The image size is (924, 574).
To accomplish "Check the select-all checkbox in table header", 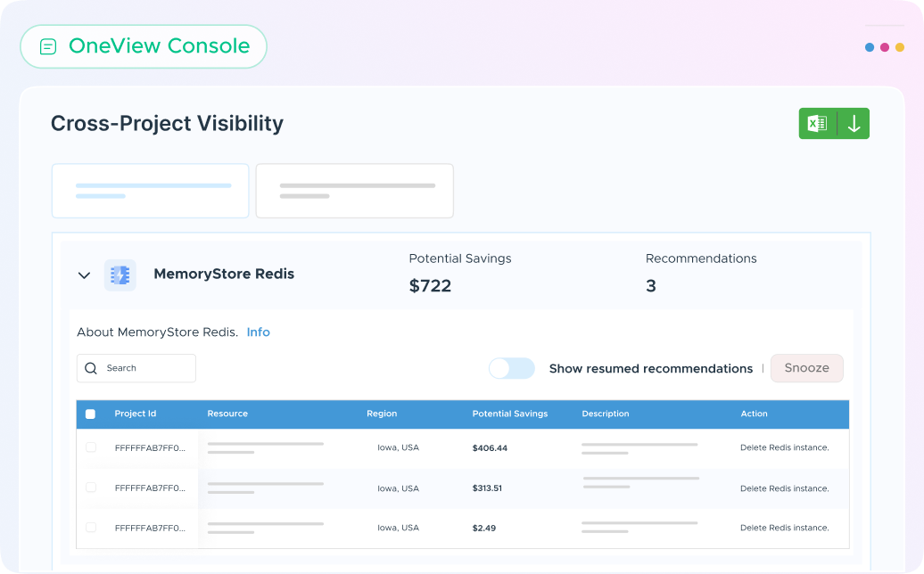I will [x=90, y=414].
